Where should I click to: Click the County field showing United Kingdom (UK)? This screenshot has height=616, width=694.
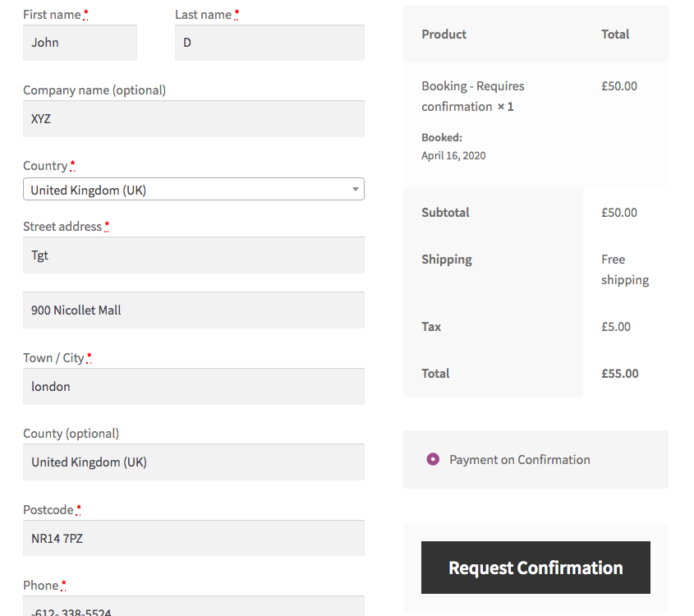click(x=194, y=462)
